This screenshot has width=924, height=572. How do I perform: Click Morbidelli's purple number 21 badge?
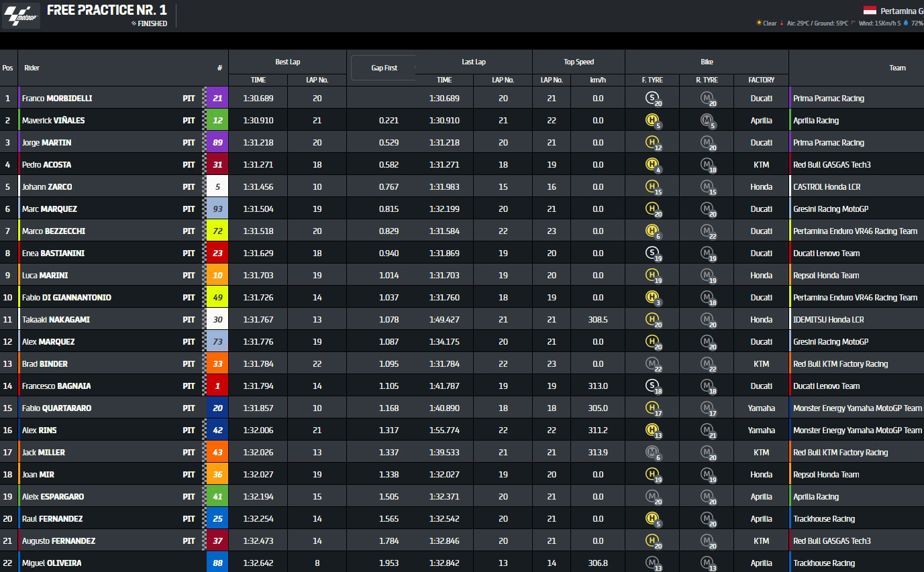(x=217, y=99)
